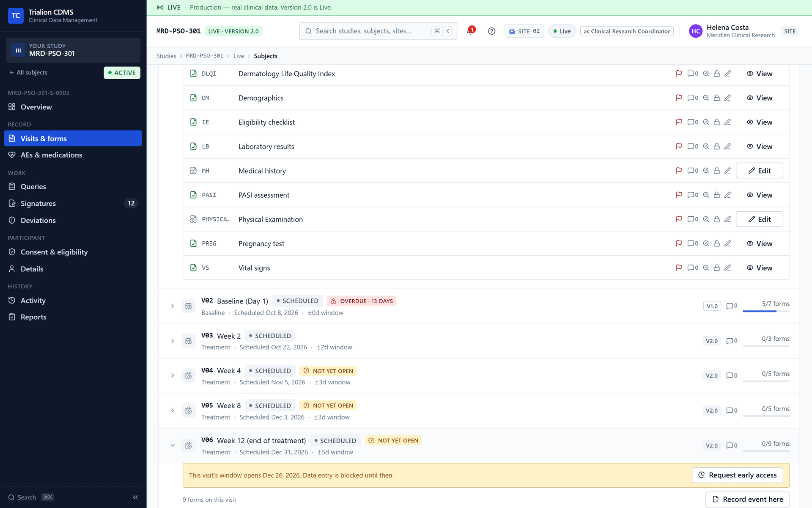View the Dermatology Life Quality Index form

760,74
